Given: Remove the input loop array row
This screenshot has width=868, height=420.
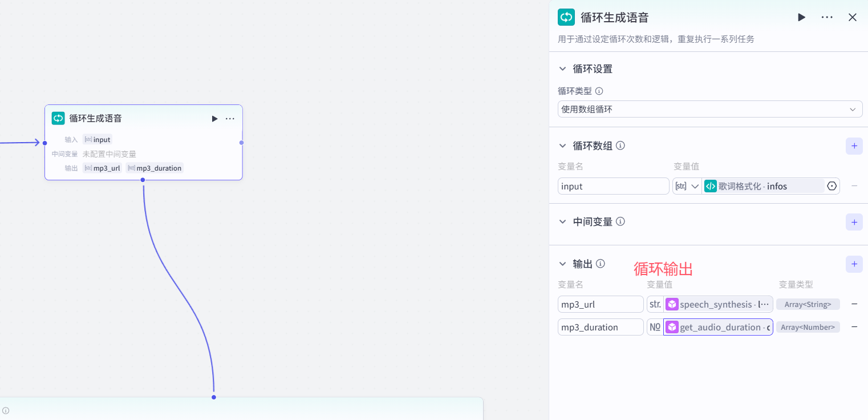Looking at the screenshot, I should click(854, 186).
